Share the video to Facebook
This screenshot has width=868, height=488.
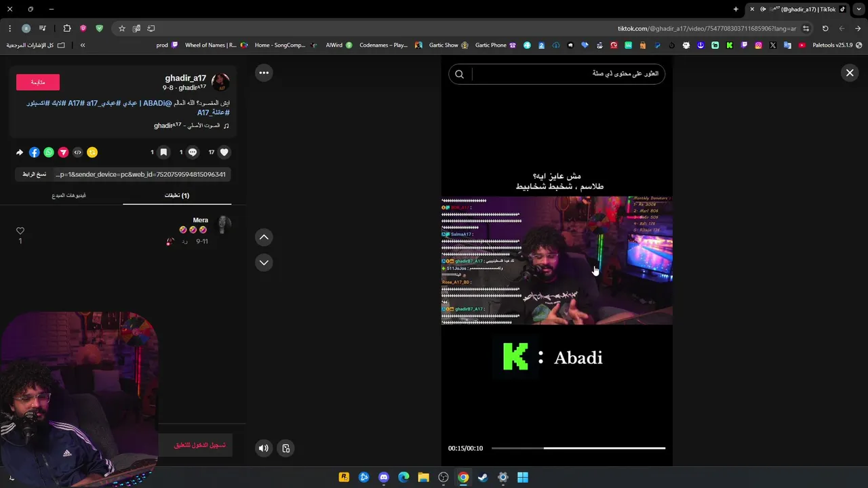35,152
